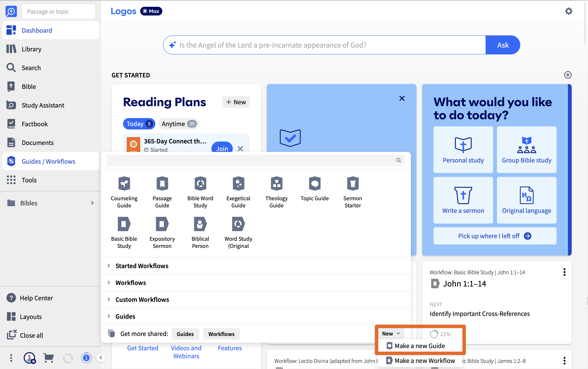Open the Help Center
588x369 pixels.
(x=51, y=298)
